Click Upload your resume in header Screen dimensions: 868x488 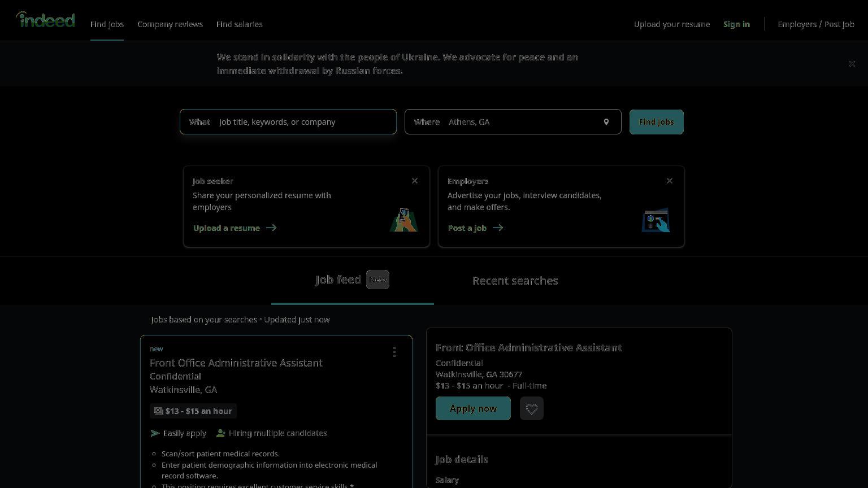[672, 24]
